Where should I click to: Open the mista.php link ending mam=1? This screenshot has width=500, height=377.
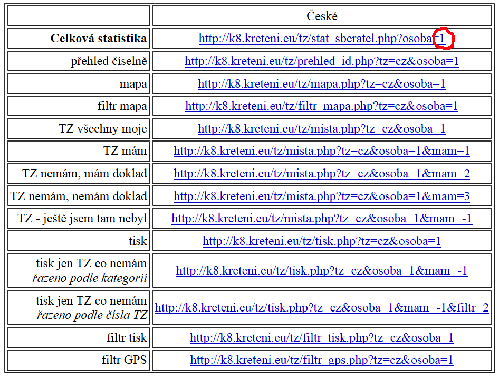322,151
